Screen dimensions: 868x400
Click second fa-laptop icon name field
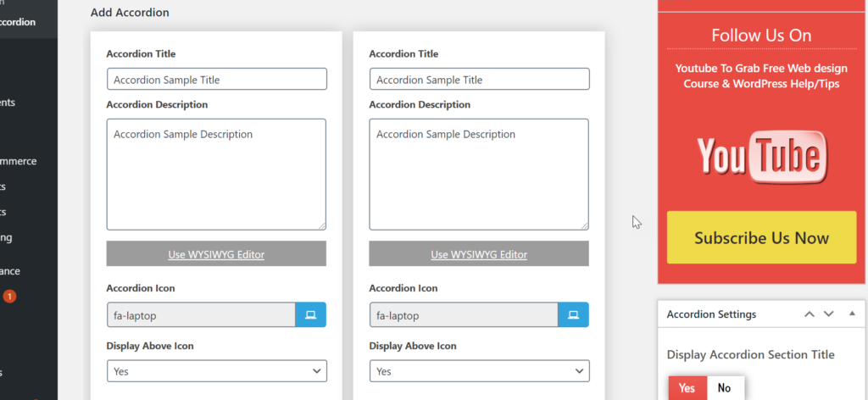pyautogui.click(x=464, y=315)
